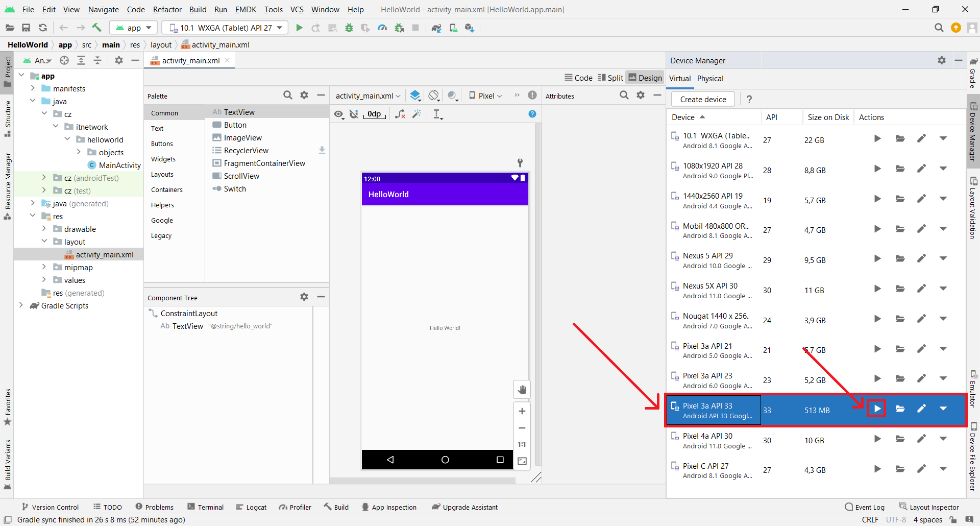Click the Device Manager help question mark
This screenshot has width=980, height=526.
[749, 99]
